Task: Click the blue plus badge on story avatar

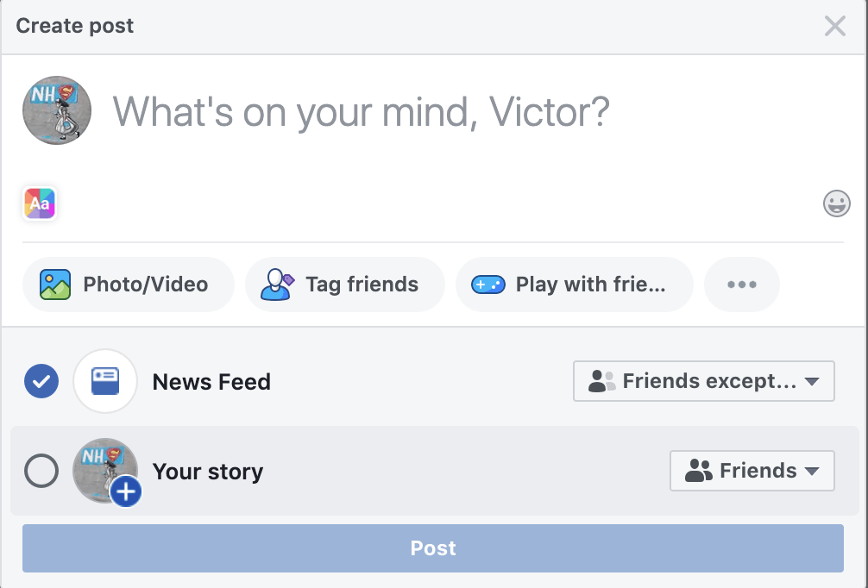Action: (x=126, y=491)
